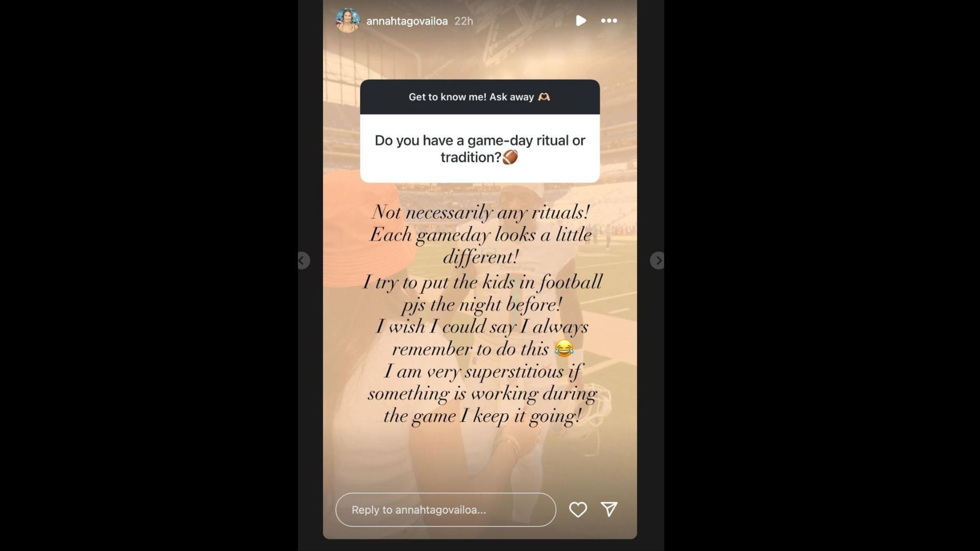
Task: Tap the 'Not necessarily any rituals!' text
Action: click(480, 212)
